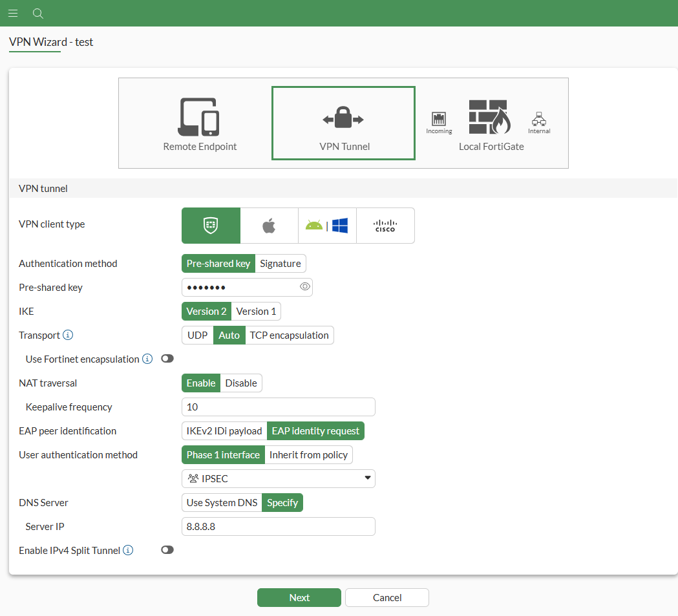
Task: Toggle Use Fortinet encapsulation switch
Action: pos(167,358)
